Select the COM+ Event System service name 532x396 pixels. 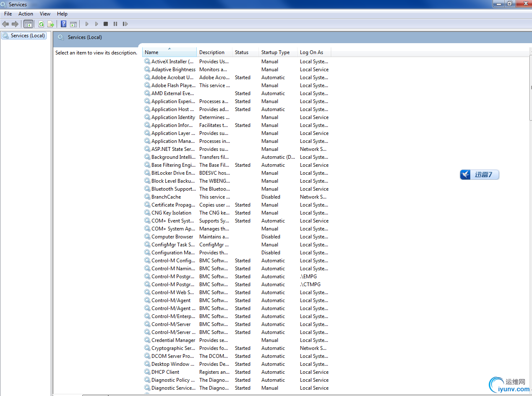coord(173,220)
